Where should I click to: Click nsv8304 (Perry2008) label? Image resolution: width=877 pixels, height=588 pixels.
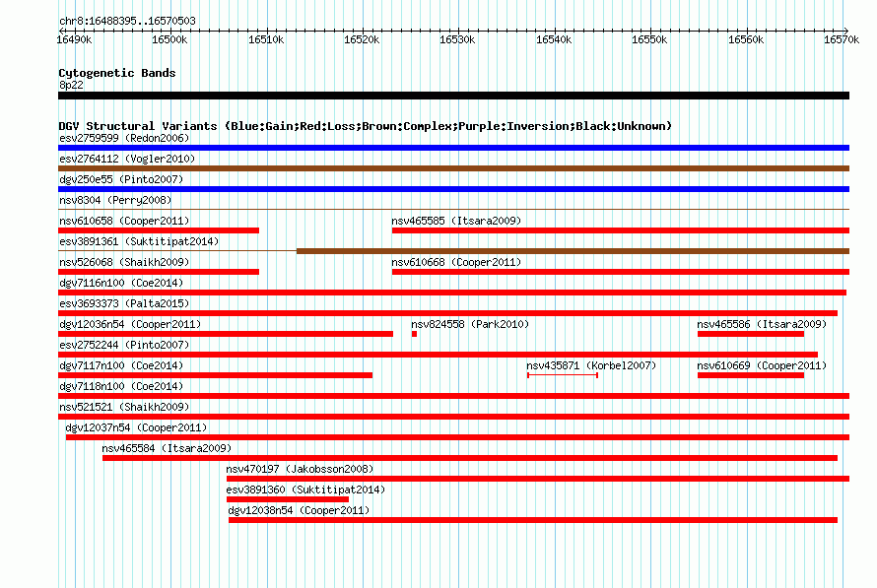click(115, 200)
